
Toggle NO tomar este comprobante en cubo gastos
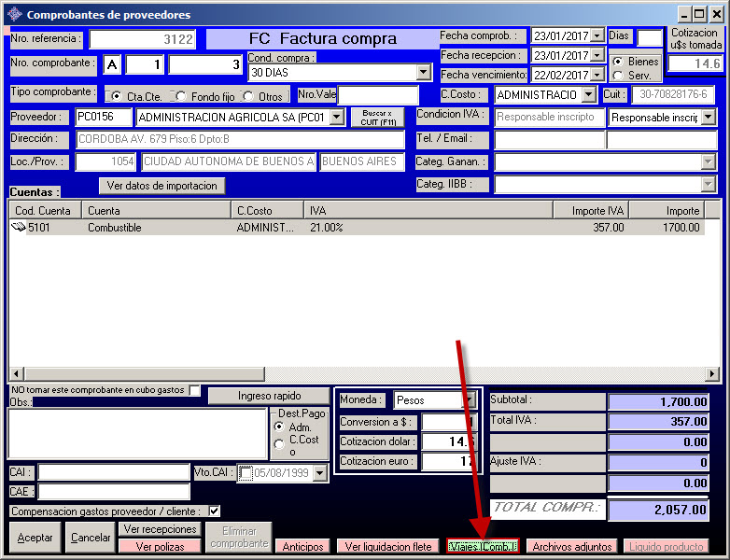point(194,390)
